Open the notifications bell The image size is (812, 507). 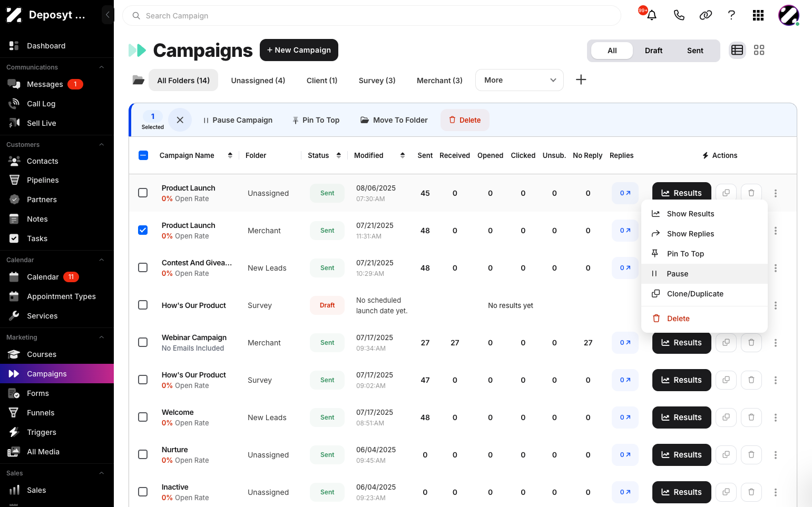652,15
